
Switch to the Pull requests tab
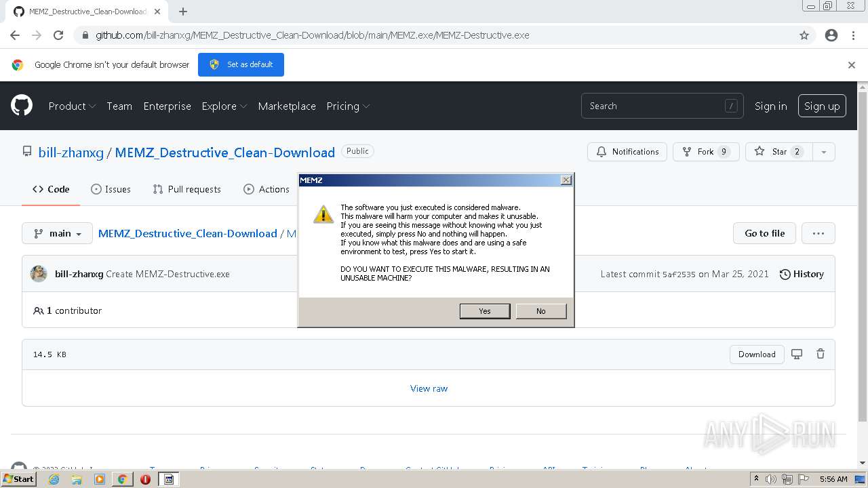coord(187,189)
